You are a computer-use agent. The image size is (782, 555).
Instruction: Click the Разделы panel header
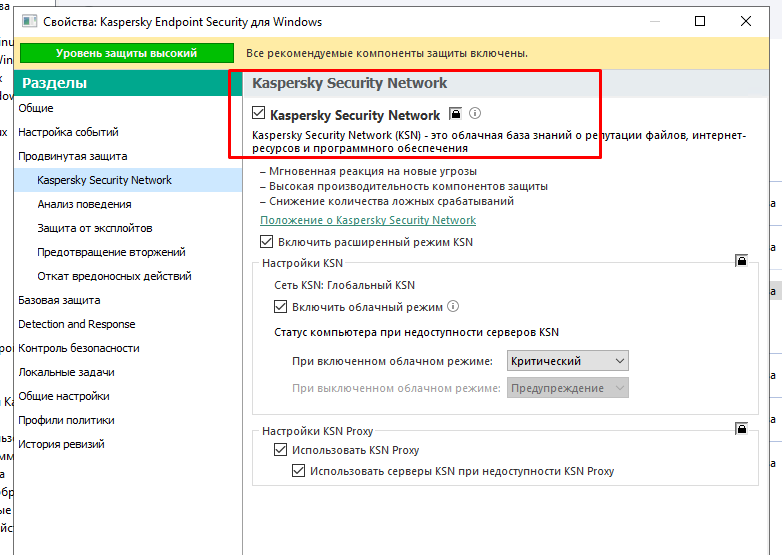[128, 83]
